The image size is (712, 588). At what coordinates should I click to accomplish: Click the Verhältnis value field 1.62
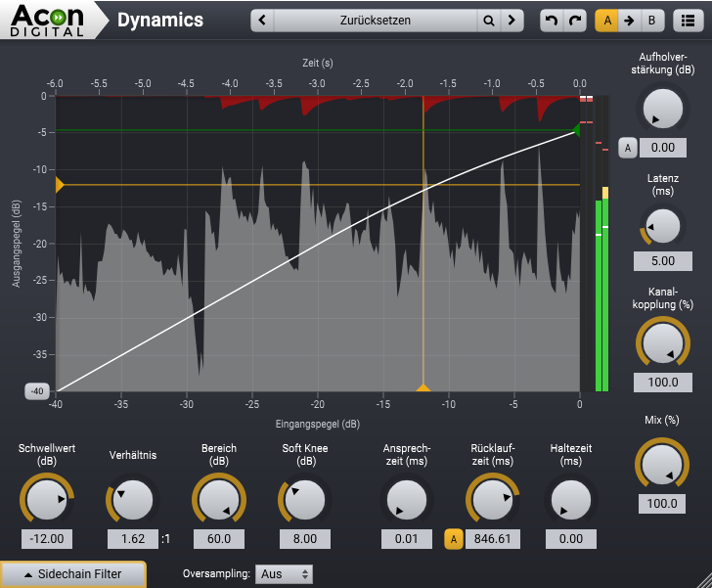point(132,538)
